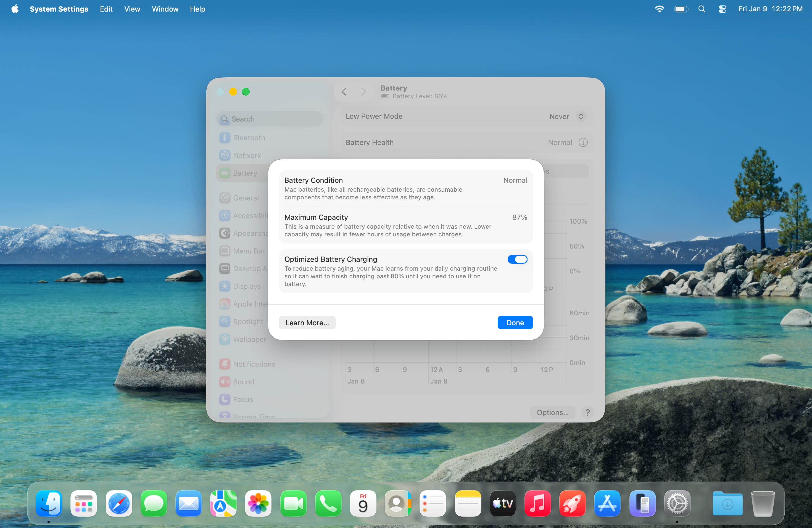Open the View menu
Viewport: 812px width, 528px height.
(x=132, y=9)
